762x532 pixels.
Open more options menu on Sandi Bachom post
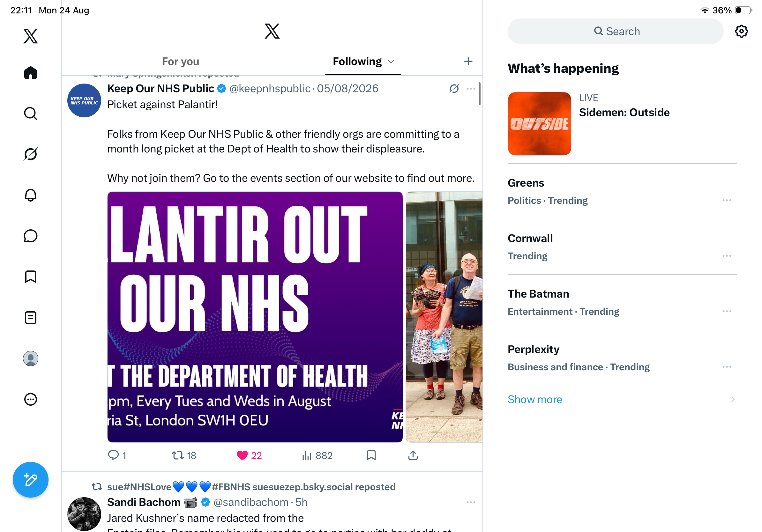point(471,502)
